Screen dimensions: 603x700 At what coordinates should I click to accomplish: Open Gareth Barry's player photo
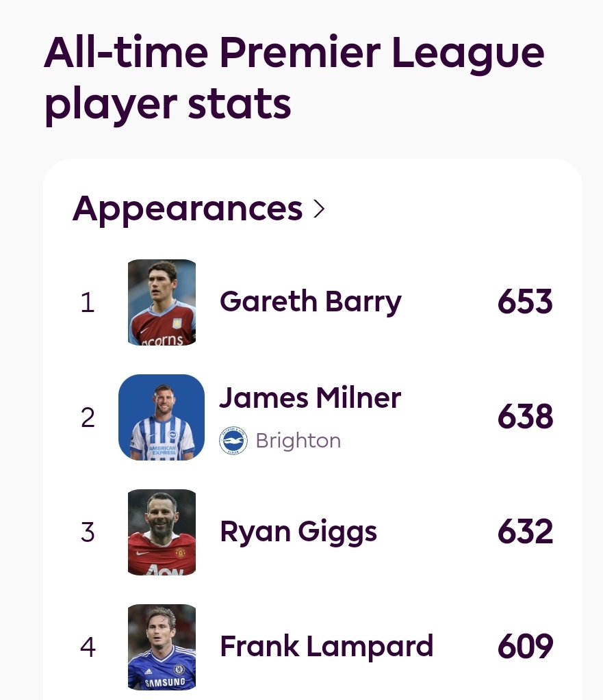point(162,302)
